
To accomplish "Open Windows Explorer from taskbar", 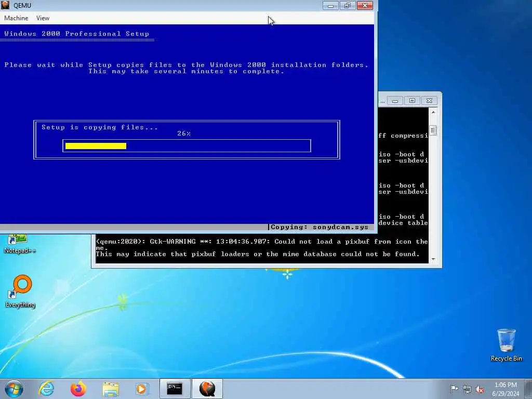I will (x=111, y=389).
